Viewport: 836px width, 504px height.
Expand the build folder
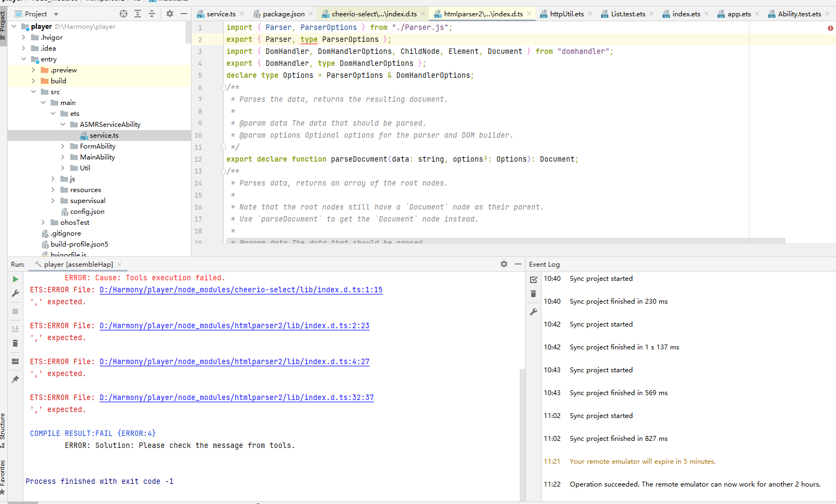(x=33, y=81)
